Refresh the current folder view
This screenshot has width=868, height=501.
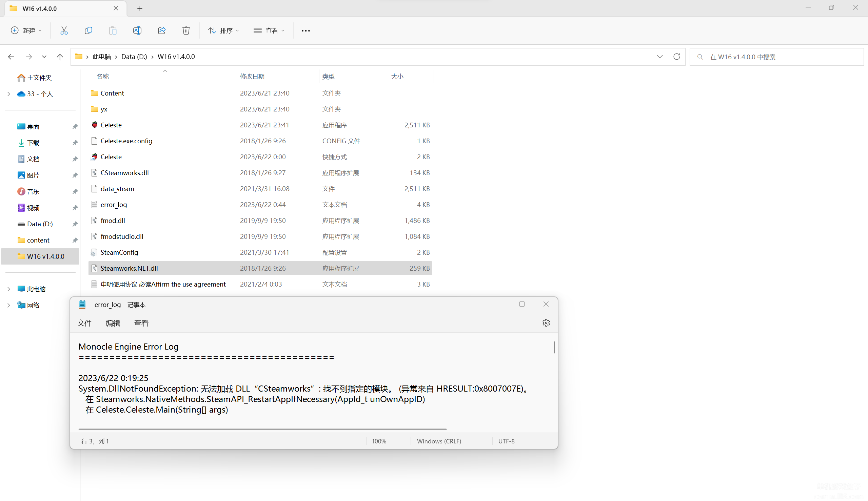(676, 57)
